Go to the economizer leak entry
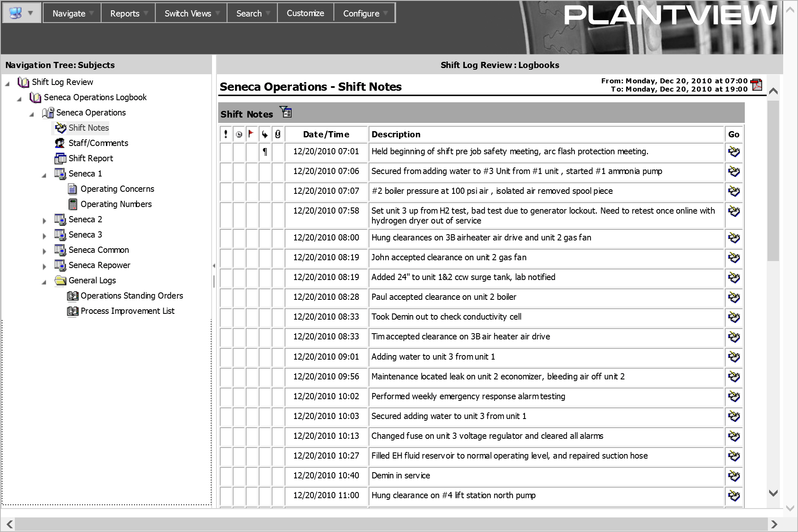Screen dimensions: 798x532 [734, 377]
